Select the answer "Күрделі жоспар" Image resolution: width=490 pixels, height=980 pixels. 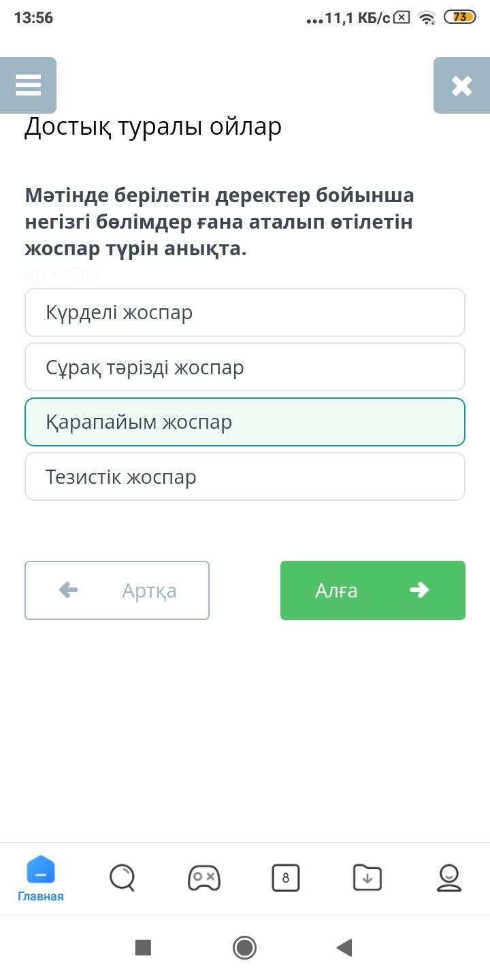245,312
